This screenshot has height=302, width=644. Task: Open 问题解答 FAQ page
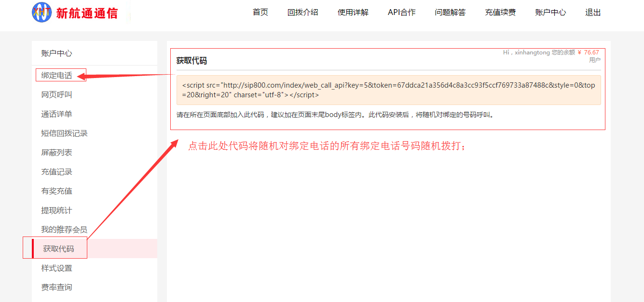coord(450,13)
